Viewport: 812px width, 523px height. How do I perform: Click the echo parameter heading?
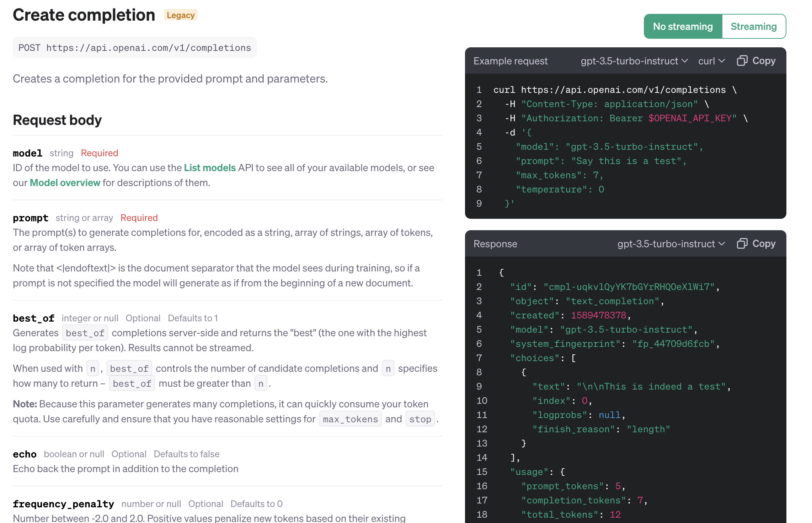coord(25,454)
